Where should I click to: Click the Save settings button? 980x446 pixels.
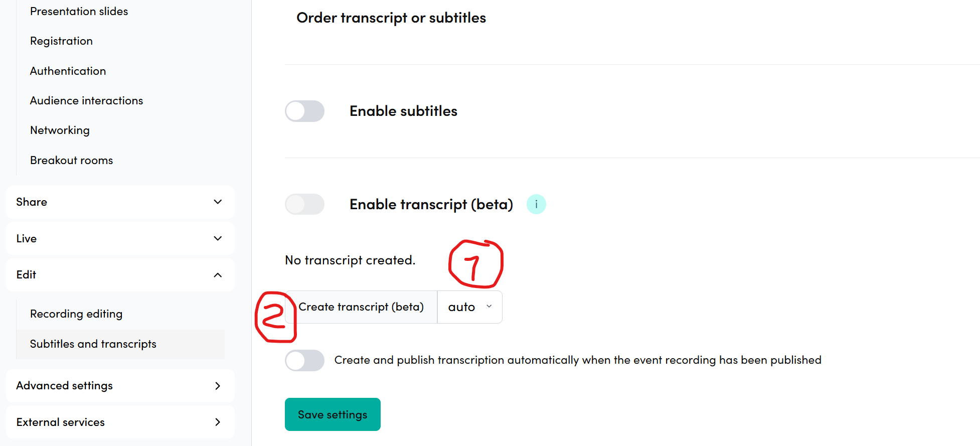click(x=333, y=414)
